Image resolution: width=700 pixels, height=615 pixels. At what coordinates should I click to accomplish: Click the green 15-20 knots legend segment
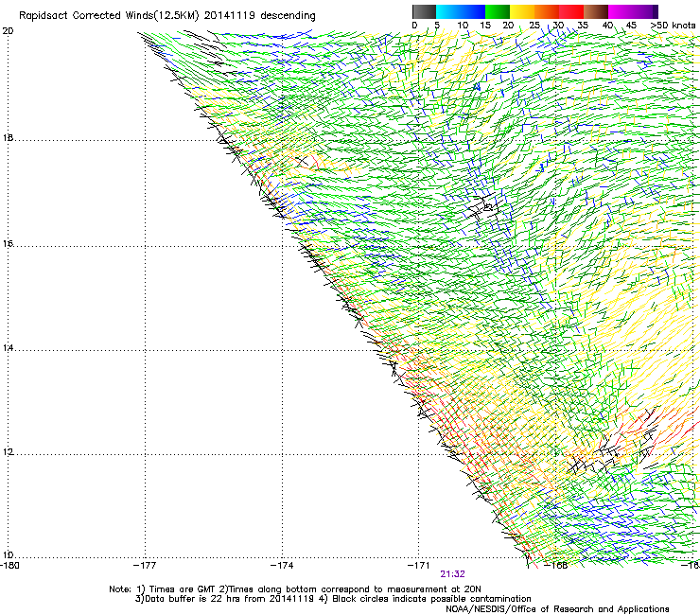click(498, 11)
